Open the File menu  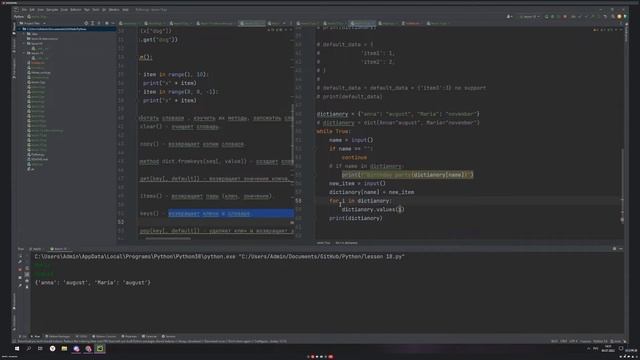coord(24,9)
